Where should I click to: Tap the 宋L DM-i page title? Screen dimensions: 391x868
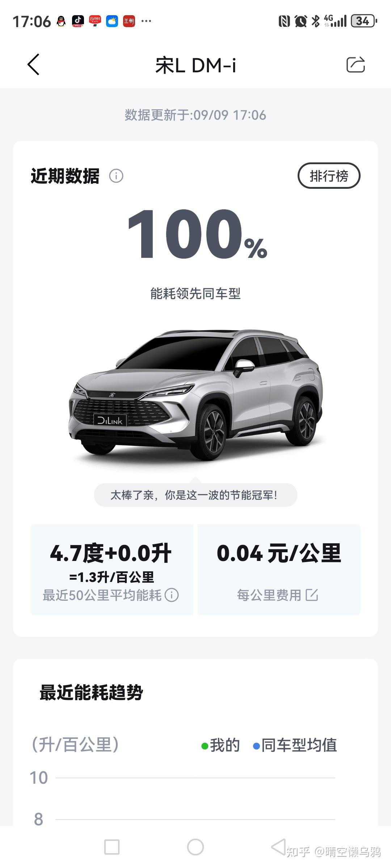tap(195, 65)
